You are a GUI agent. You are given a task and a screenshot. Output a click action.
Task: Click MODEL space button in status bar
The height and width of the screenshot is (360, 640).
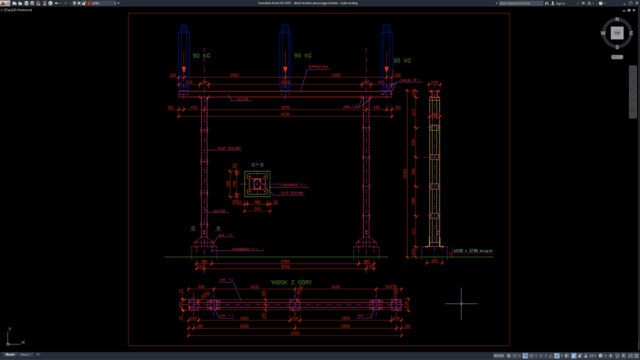coord(499,356)
